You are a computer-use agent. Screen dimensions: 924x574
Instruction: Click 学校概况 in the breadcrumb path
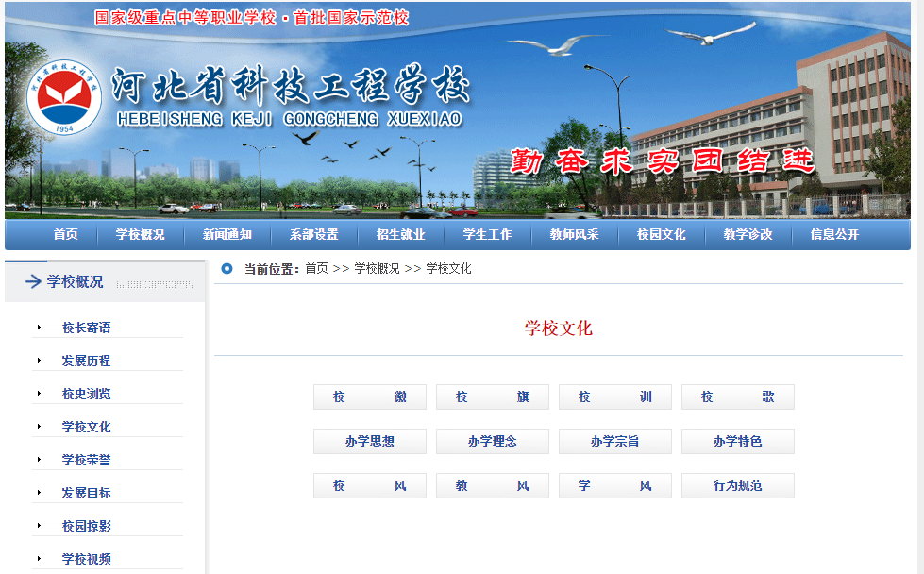pyautogui.click(x=378, y=269)
